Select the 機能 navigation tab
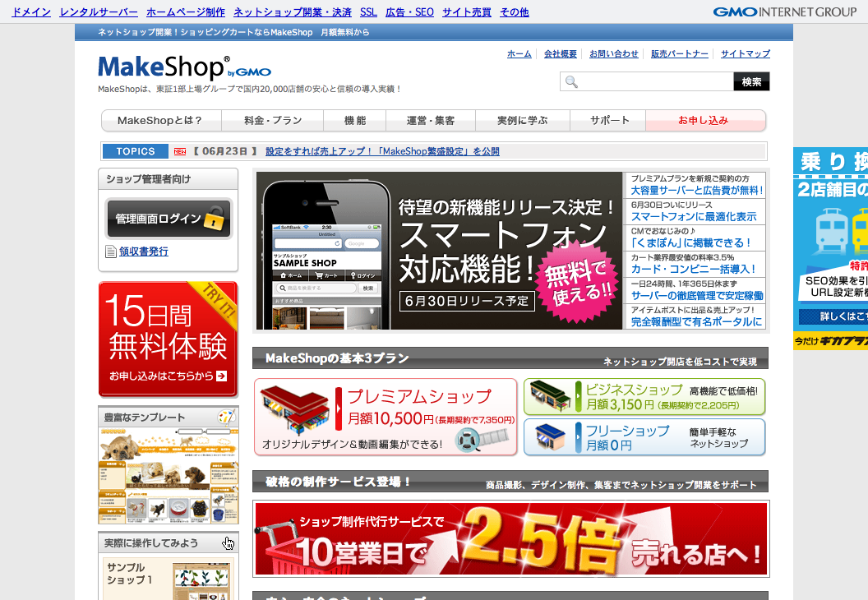This screenshot has height=600, width=868. [x=355, y=121]
